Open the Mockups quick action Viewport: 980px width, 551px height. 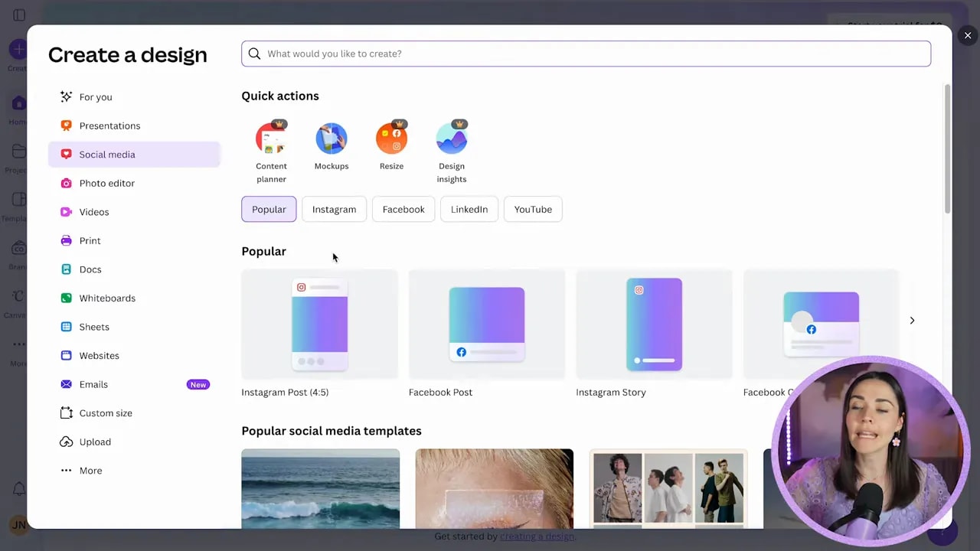tap(332, 138)
